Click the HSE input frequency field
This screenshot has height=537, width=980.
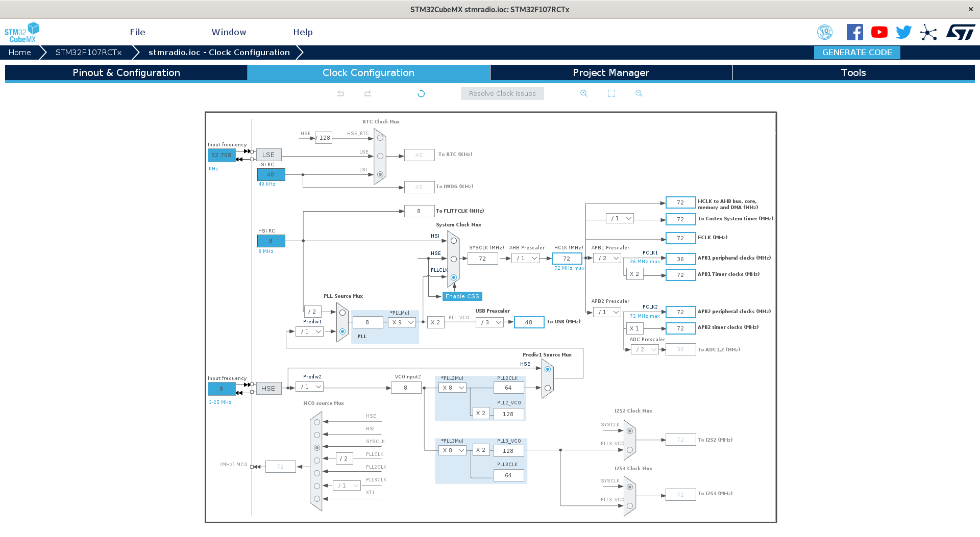(x=222, y=389)
